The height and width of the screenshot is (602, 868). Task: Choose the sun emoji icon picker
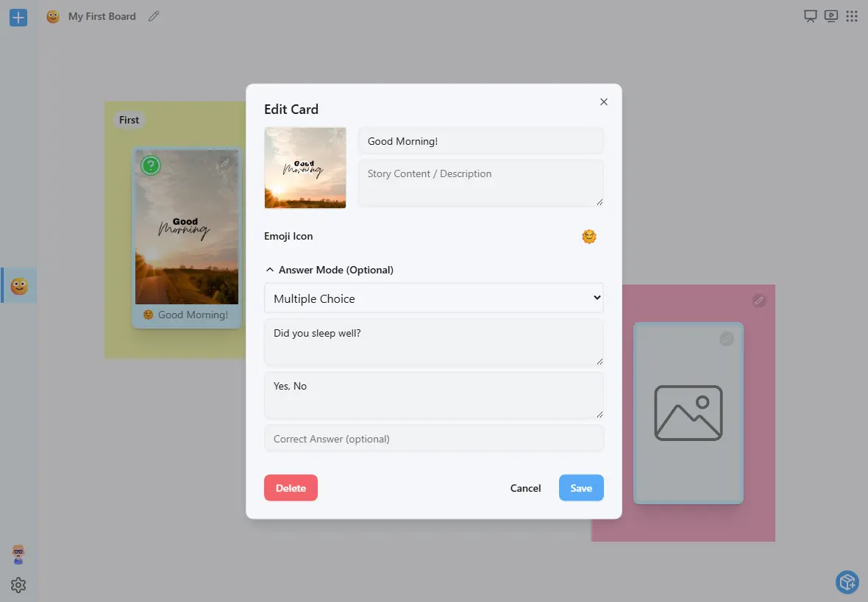pyautogui.click(x=589, y=236)
